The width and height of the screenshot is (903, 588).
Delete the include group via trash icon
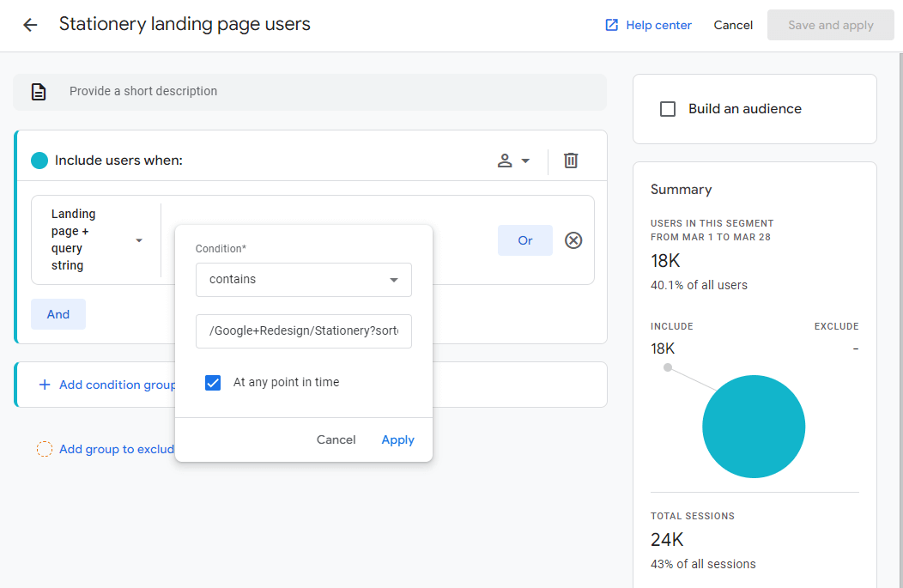click(x=570, y=161)
